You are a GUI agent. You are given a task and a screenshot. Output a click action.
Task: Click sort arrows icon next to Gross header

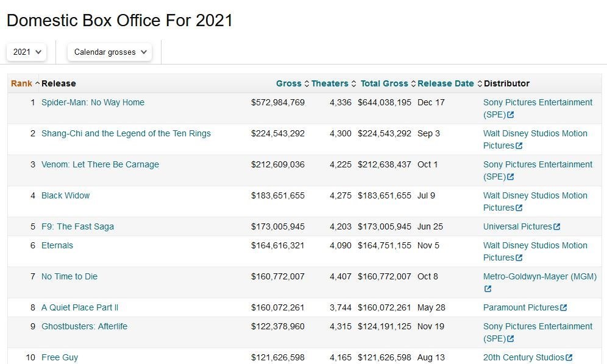(x=307, y=84)
